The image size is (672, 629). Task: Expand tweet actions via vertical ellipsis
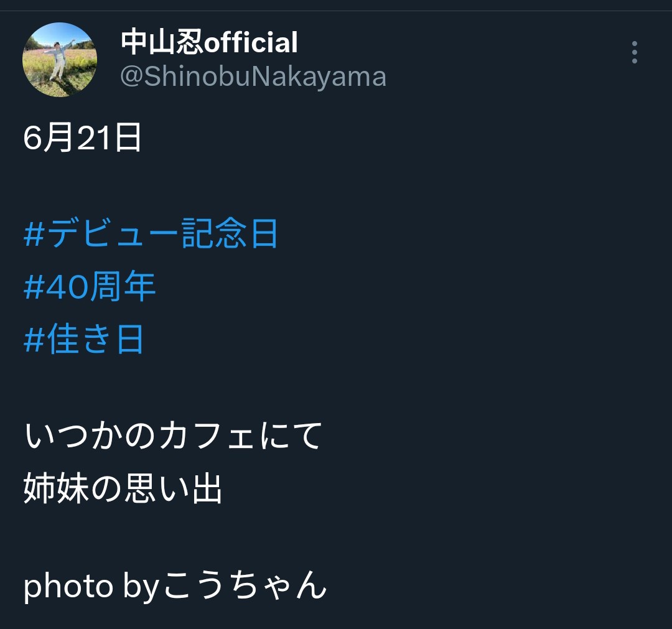point(634,52)
